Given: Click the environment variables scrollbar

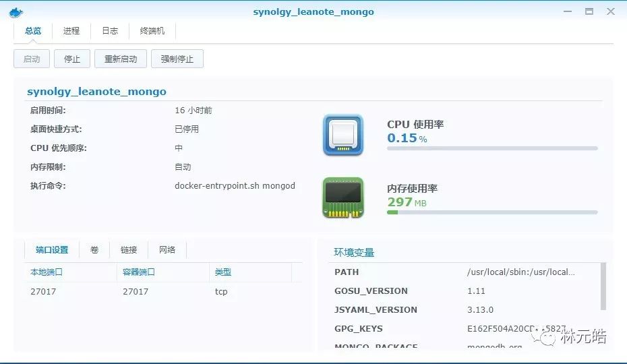Looking at the screenshot, I should click(603, 286).
